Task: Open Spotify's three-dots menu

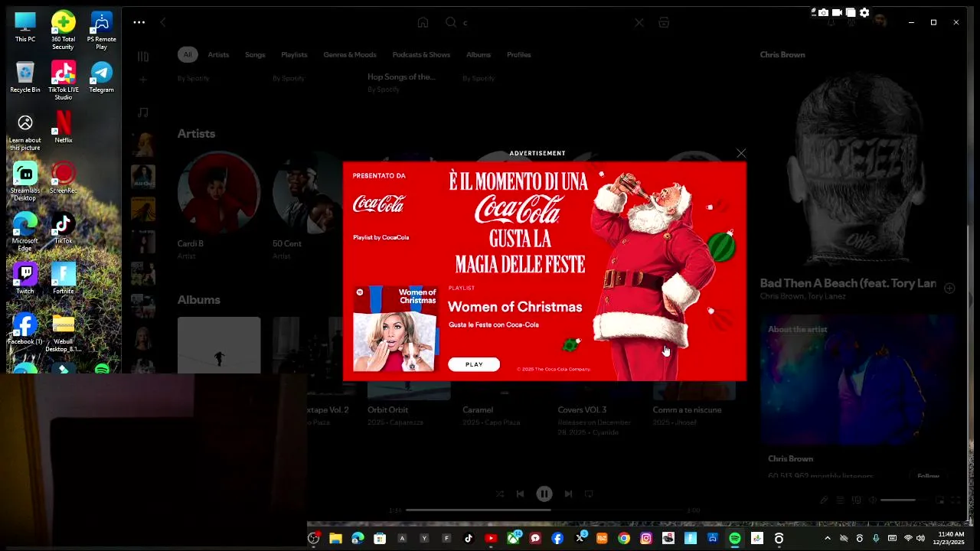Action: [139, 22]
